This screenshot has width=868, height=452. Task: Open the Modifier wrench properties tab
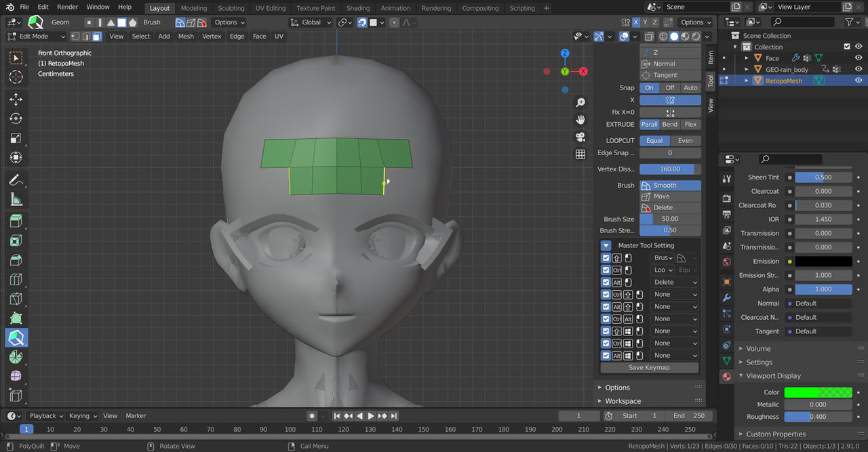click(727, 297)
